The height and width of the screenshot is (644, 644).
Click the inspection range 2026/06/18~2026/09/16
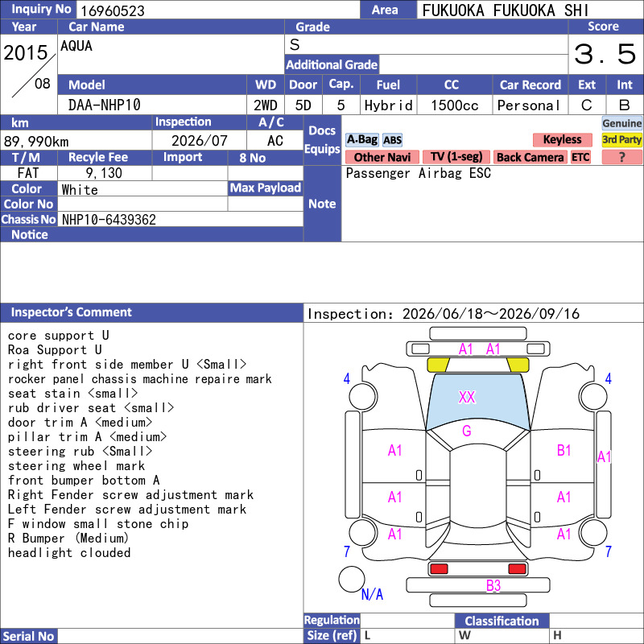tap(491, 314)
